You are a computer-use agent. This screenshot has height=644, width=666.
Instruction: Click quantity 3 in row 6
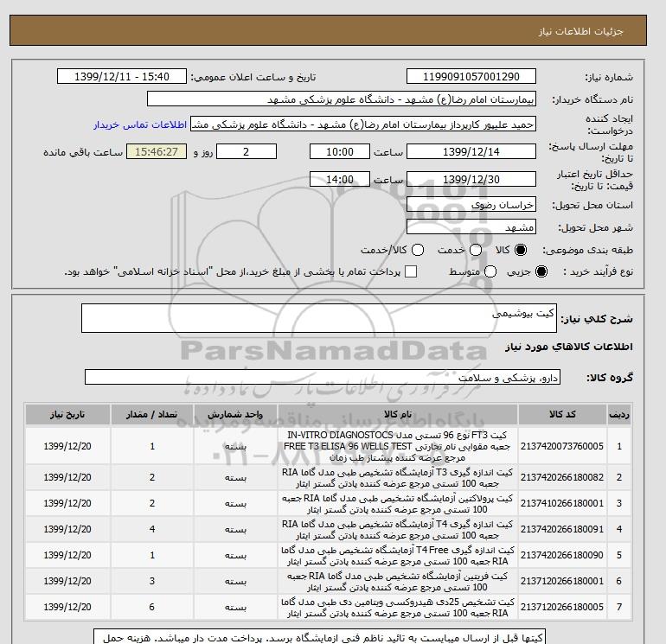[152, 581]
